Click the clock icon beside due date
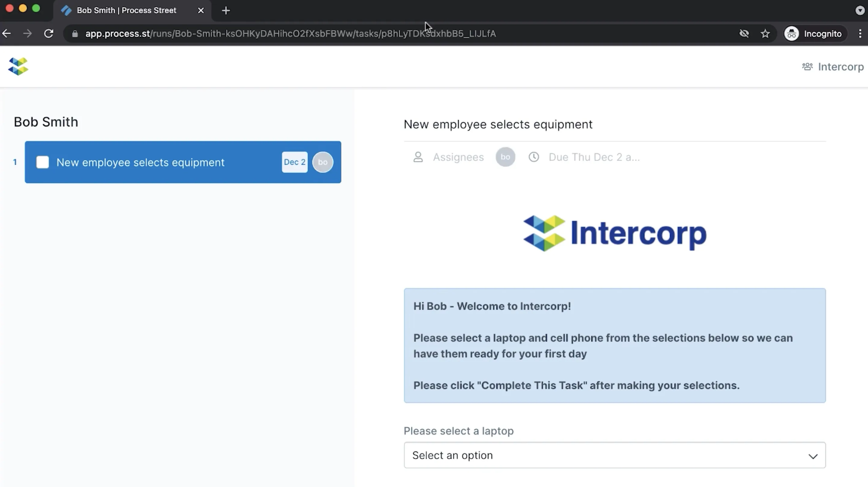This screenshot has width=868, height=487. [534, 157]
